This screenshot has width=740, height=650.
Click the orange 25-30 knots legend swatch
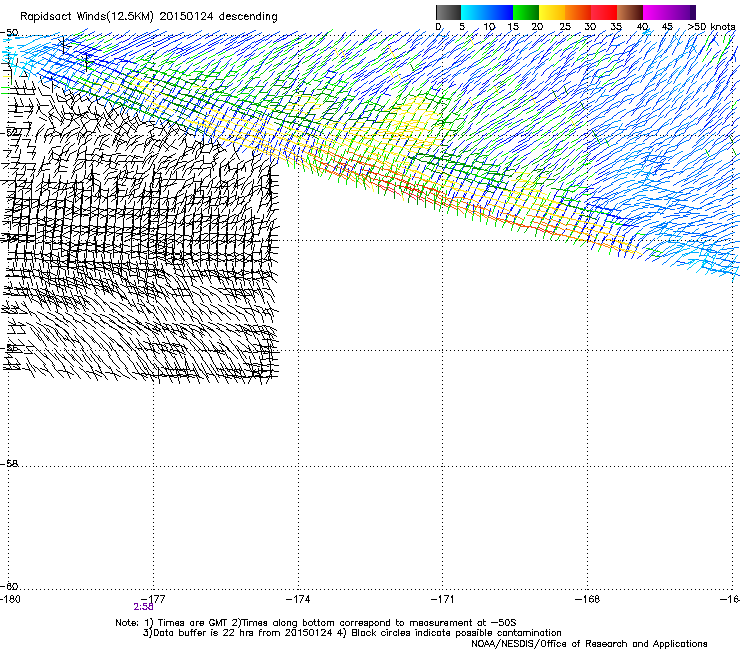click(578, 12)
